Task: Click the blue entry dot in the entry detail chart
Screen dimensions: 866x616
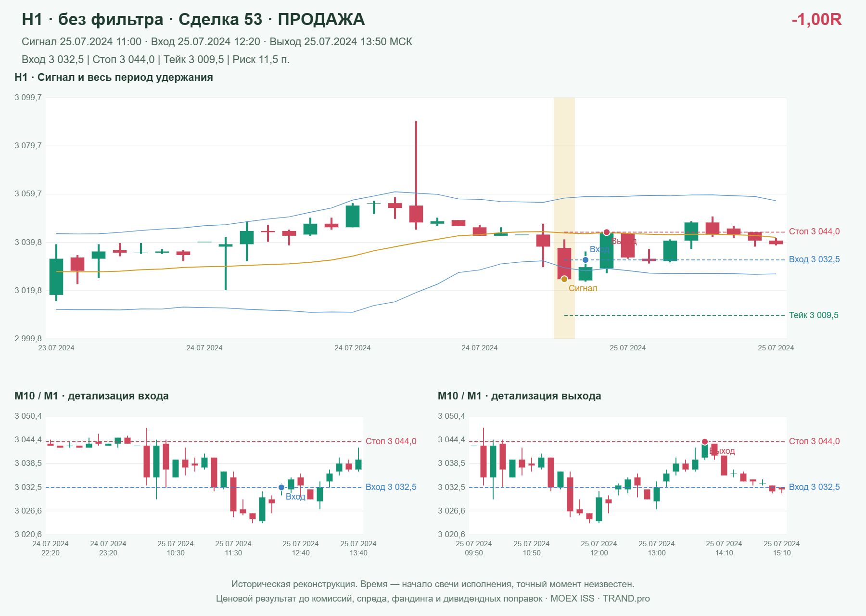Action: pos(281,488)
